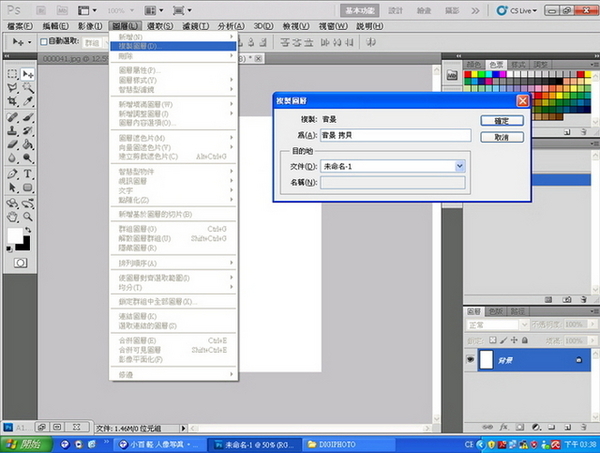Select the Zoom tool
Viewport: 600px width, 453px height.
click(28, 217)
